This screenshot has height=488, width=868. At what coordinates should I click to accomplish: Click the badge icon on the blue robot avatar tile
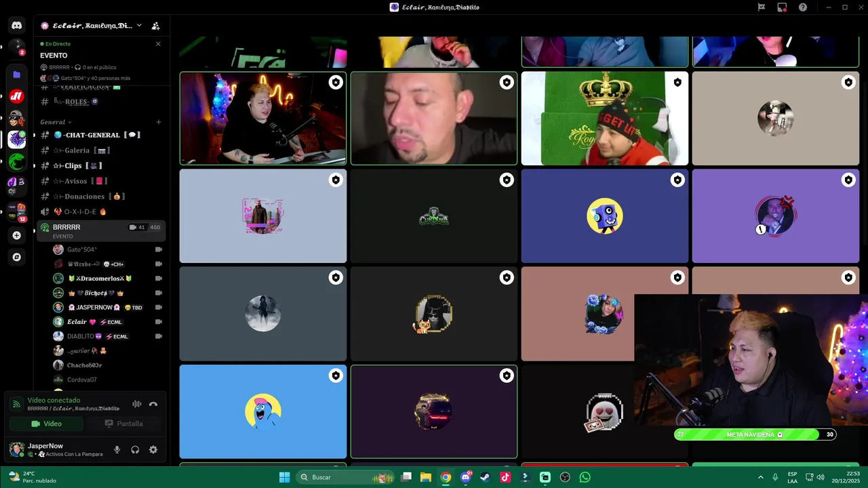click(677, 180)
